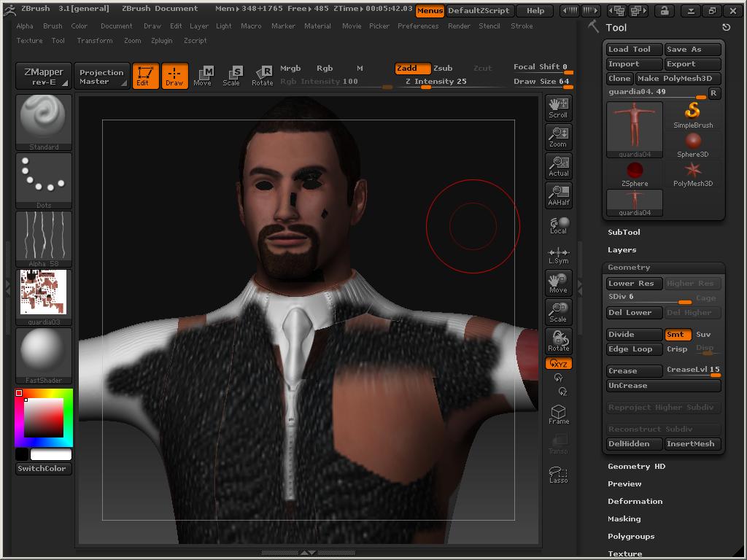Select the Draw mode icon
Viewport: 747px width, 560px height.
tap(174, 75)
